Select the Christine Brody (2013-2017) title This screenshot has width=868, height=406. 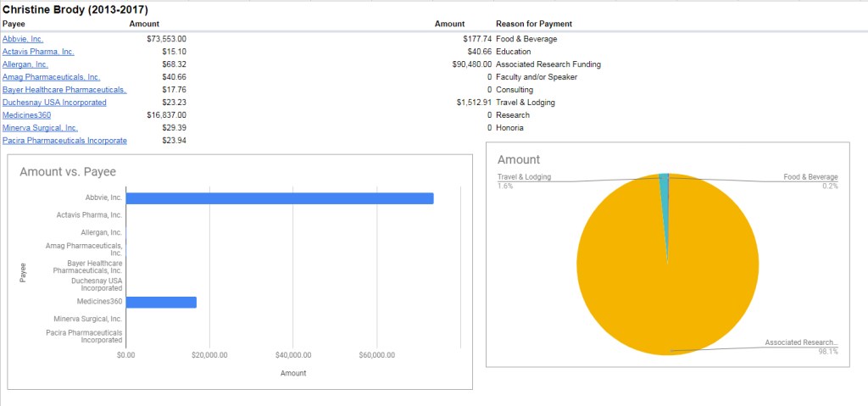pos(75,10)
